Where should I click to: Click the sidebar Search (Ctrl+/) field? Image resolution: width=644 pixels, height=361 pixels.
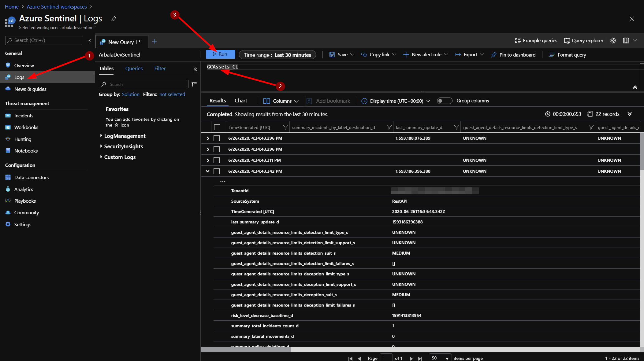(44, 40)
